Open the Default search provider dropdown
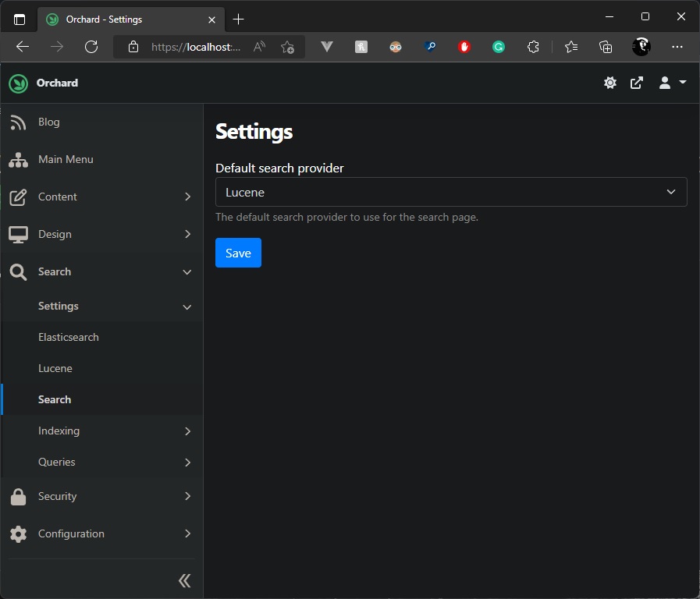700x599 pixels. point(451,192)
